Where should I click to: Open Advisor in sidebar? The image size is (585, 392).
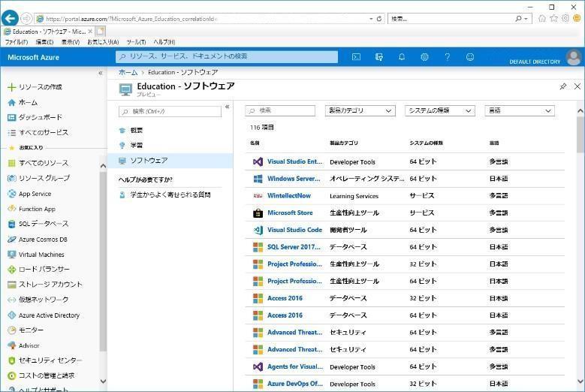(23, 345)
